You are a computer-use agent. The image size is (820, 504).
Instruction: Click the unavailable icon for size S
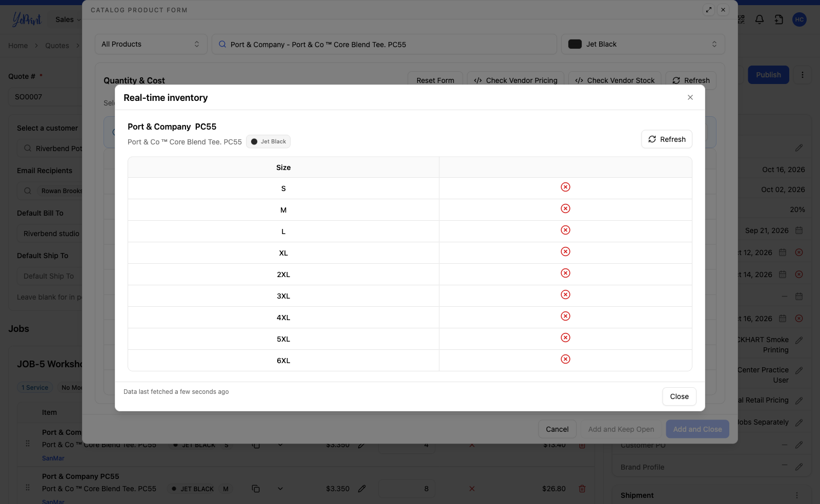565,187
